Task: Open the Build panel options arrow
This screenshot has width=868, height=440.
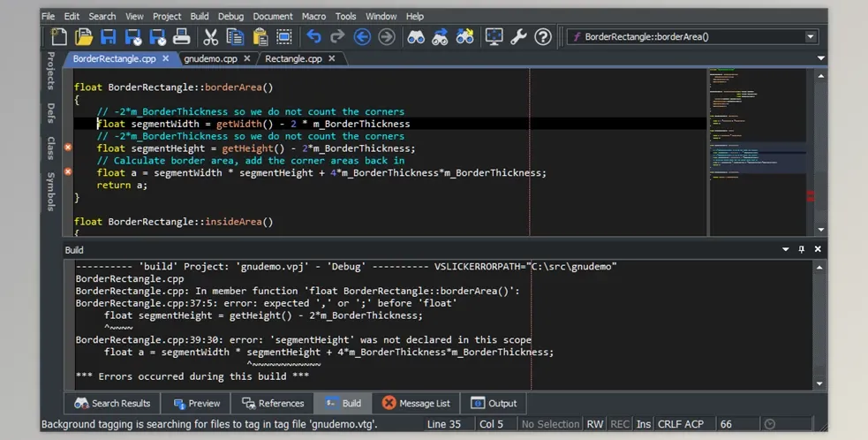Action: coord(785,249)
